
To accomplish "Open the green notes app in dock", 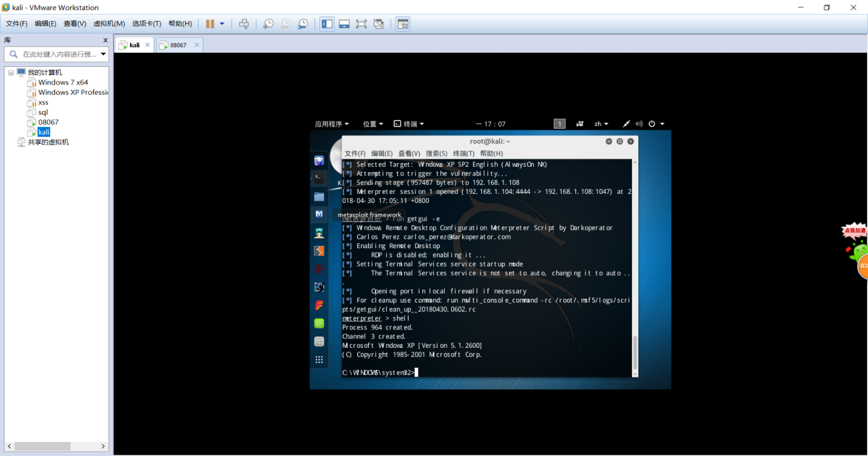I will click(319, 323).
